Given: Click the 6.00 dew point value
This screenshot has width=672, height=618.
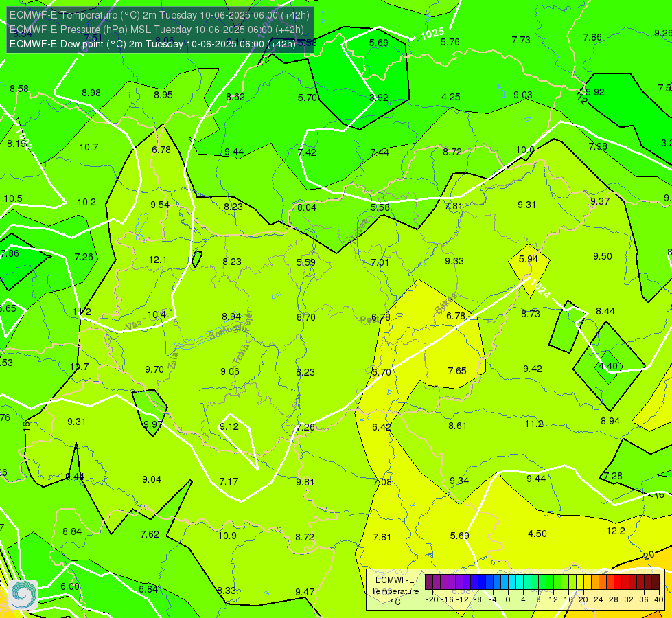Looking at the screenshot, I should (70, 586).
